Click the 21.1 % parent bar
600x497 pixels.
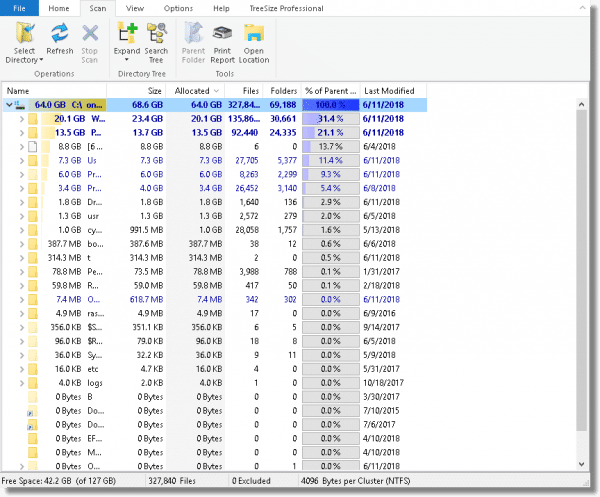click(x=331, y=133)
